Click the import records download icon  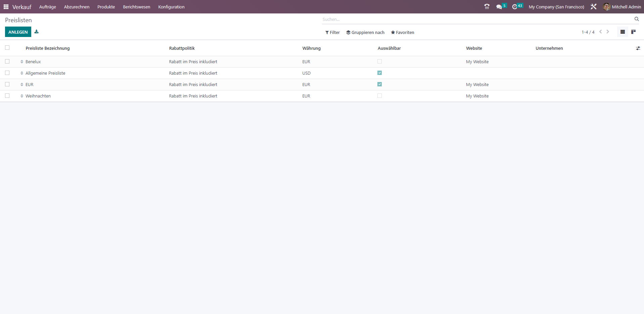tap(37, 32)
